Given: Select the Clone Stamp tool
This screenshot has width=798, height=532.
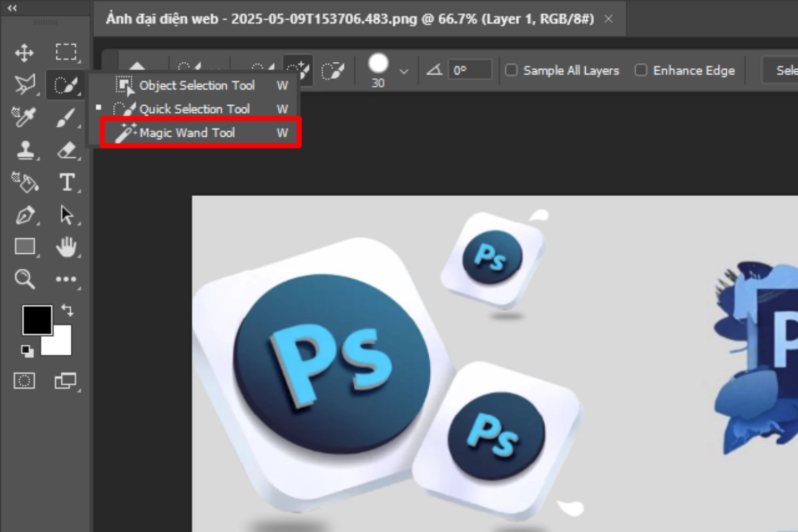Looking at the screenshot, I should (x=25, y=151).
